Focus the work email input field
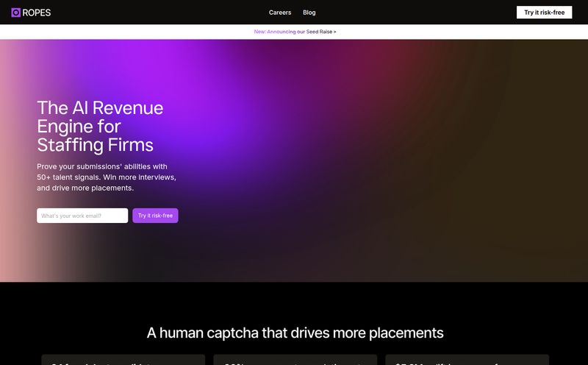588x365 pixels. [x=82, y=216]
